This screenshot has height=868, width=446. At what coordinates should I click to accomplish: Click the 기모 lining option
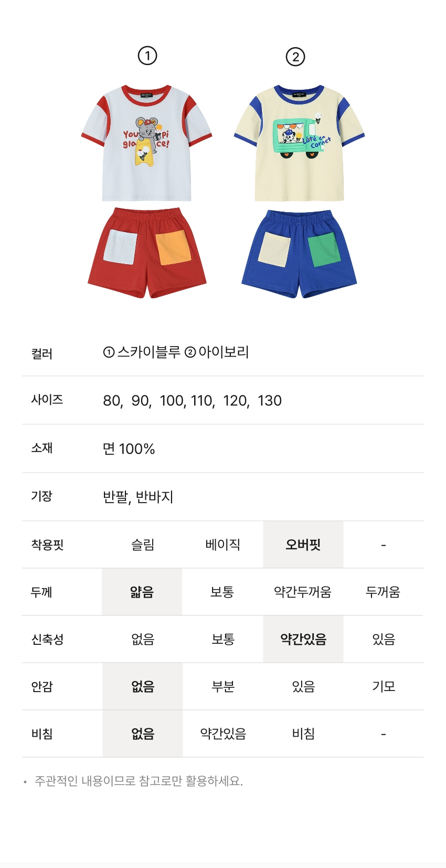click(x=384, y=686)
